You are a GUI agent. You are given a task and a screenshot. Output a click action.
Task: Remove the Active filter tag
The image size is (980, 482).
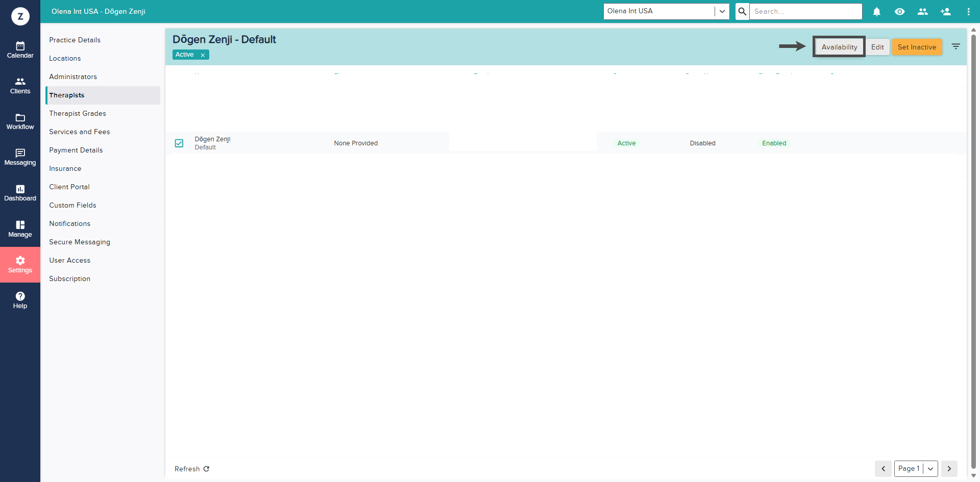tap(203, 55)
